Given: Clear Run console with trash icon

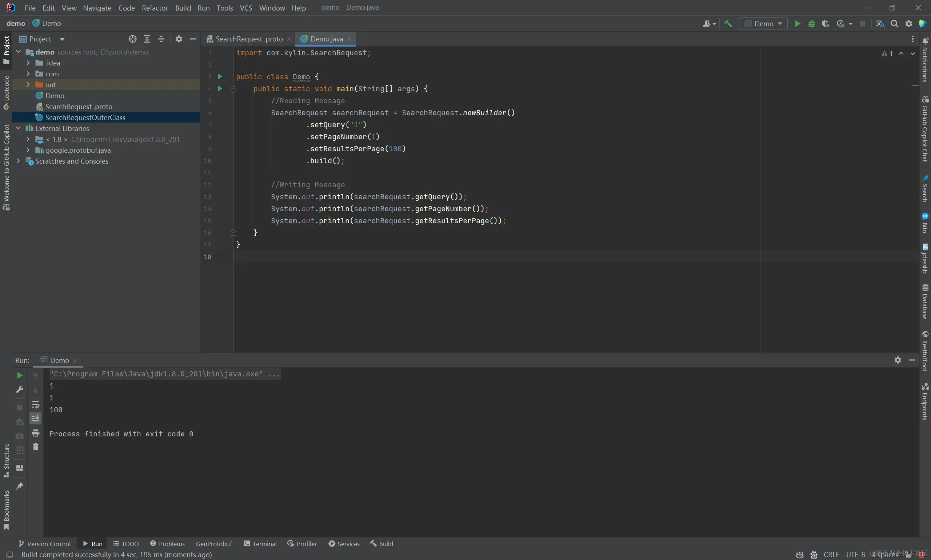Looking at the screenshot, I should point(36,447).
